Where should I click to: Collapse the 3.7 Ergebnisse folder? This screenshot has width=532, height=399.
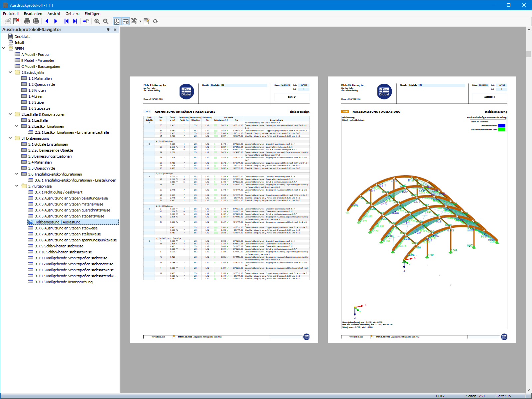point(17,186)
